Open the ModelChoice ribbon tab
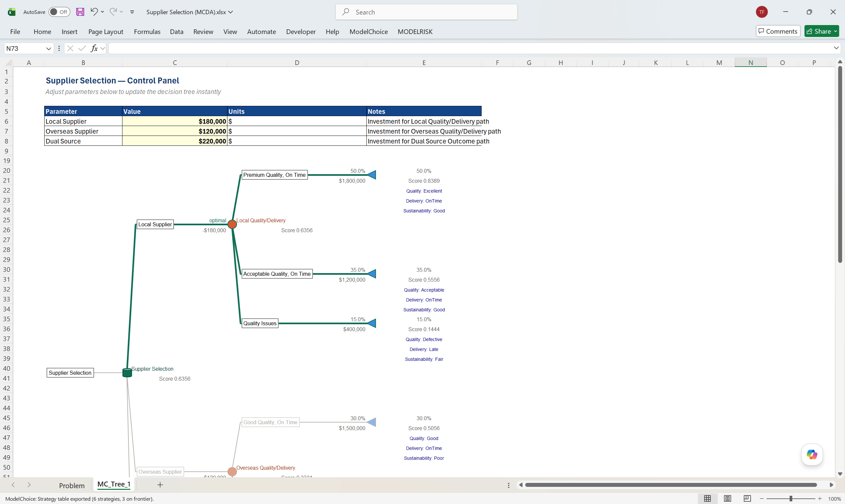This screenshot has width=845, height=504. (369, 32)
